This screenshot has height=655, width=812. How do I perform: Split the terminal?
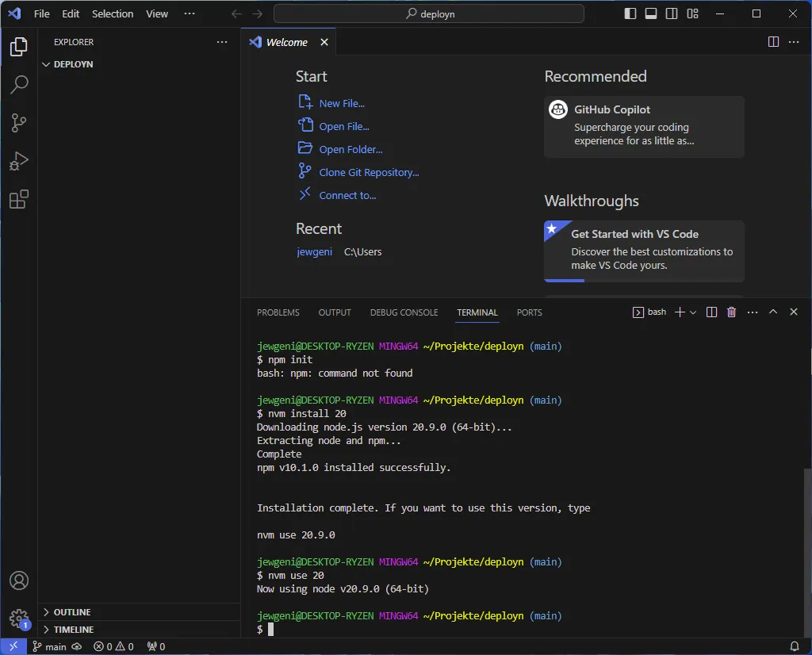tap(711, 312)
